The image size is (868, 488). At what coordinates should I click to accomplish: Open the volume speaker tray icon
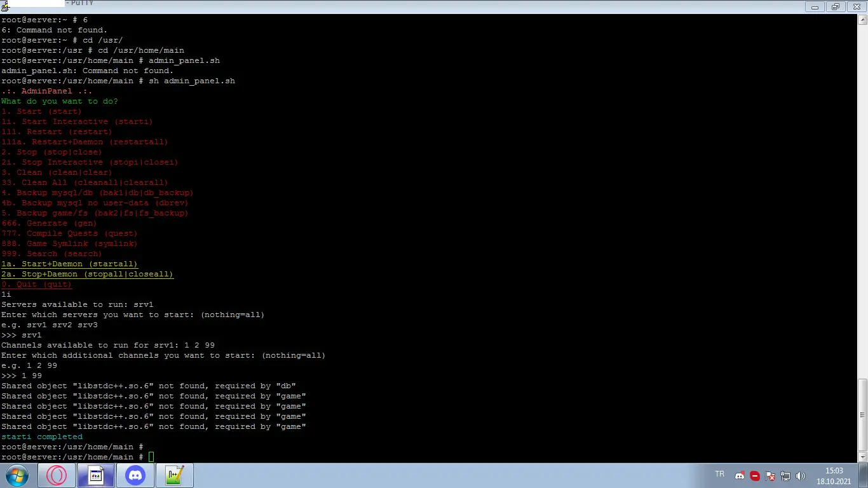click(x=801, y=476)
